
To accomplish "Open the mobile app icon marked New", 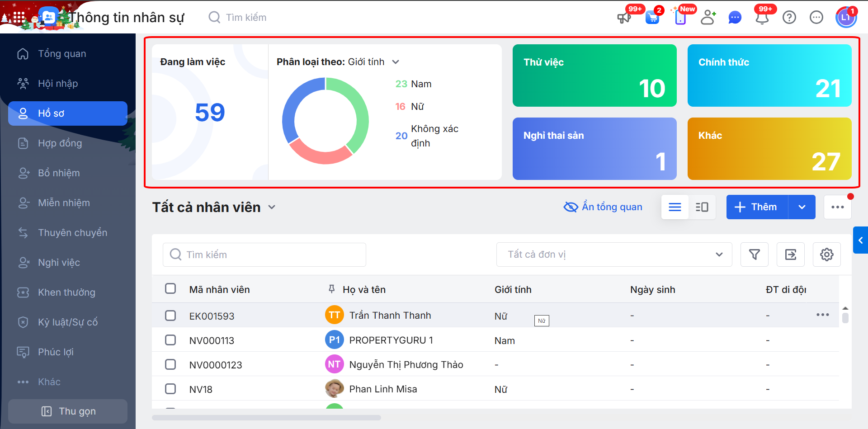I will pyautogui.click(x=680, y=18).
